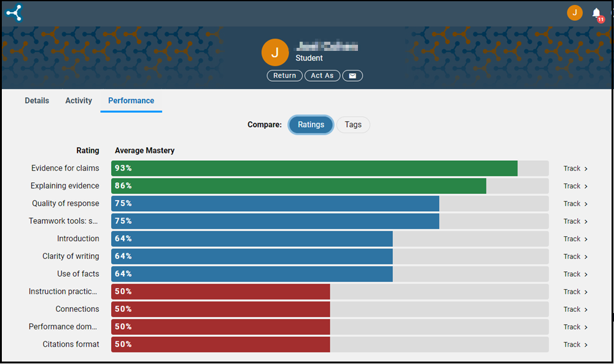Click the Student role label
The width and height of the screenshot is (614, 364).
[309, 58]
